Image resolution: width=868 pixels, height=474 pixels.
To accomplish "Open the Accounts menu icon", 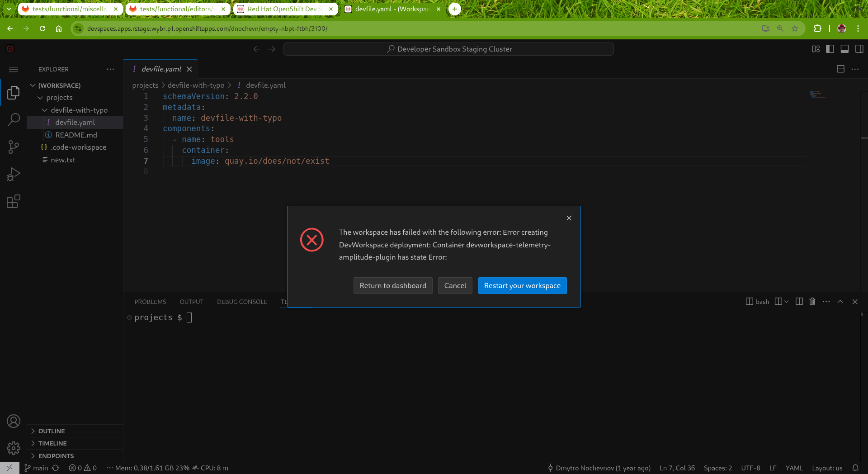I will (x=14, y=421).
